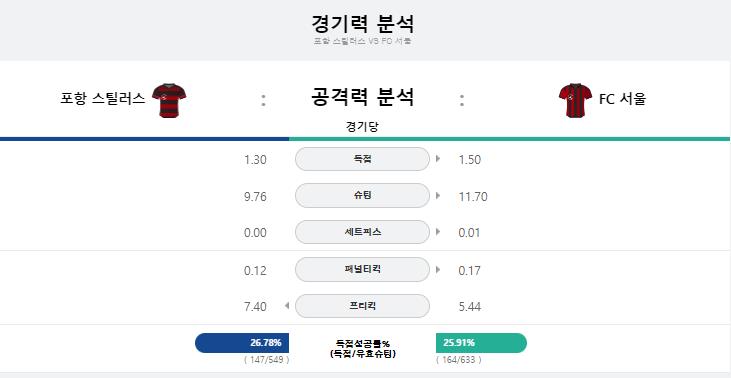The image size is (731, 378).
Task: Click the left arrow beside 프리킥 pill
Action: pos(287,306)
